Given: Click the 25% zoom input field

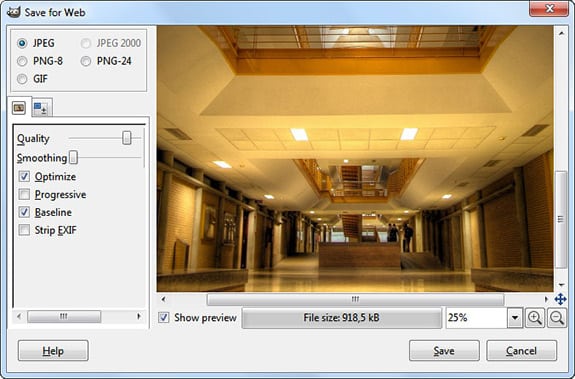Looking at the screenshot, I should click(476, 317).
